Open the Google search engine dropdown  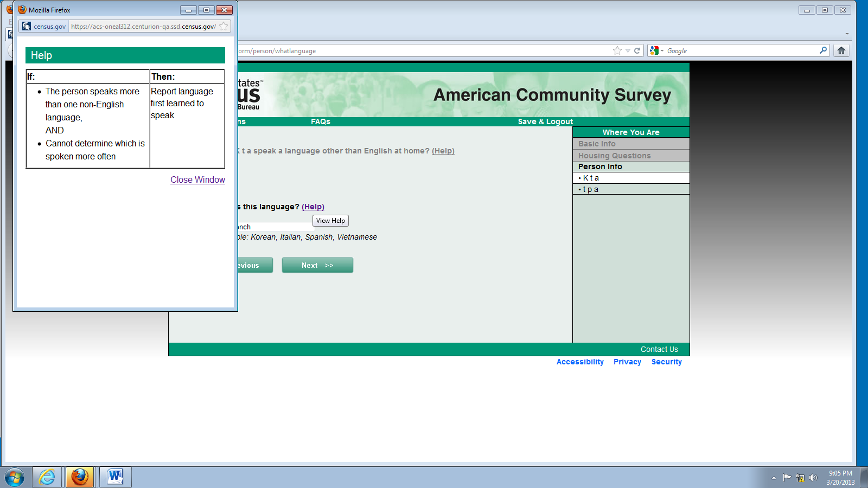coord(656,50)
